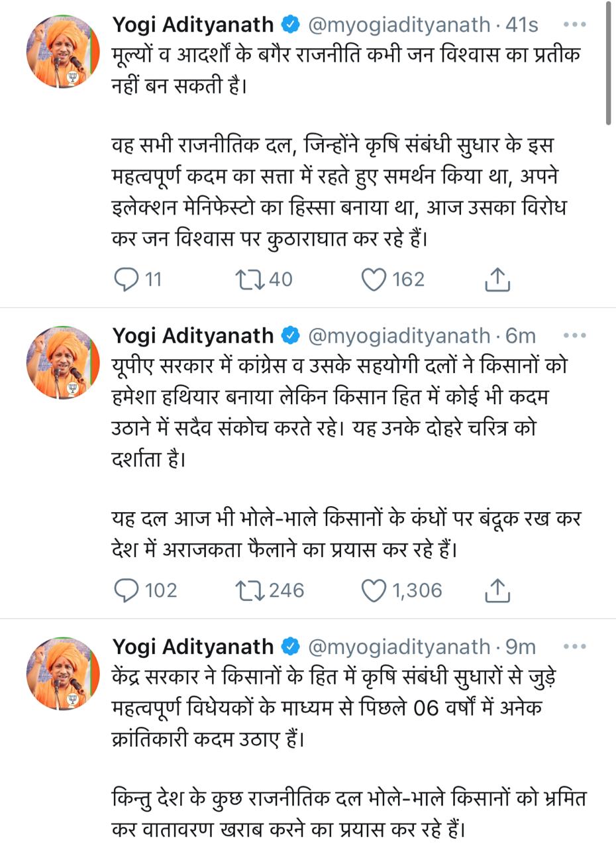Share the tweet posted 41s ago
Screen dimensions: 616x848
(x=497, y=280)
